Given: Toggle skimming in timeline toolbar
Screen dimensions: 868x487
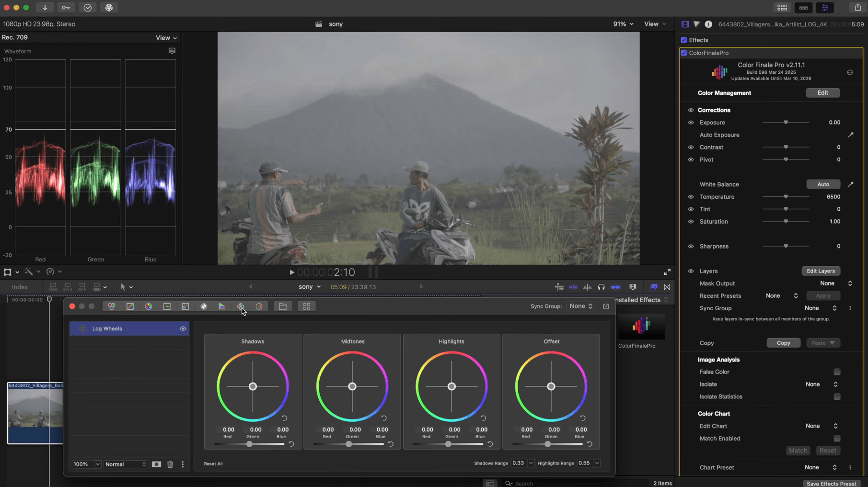Looking at the screenshot, I should point(573,287).
